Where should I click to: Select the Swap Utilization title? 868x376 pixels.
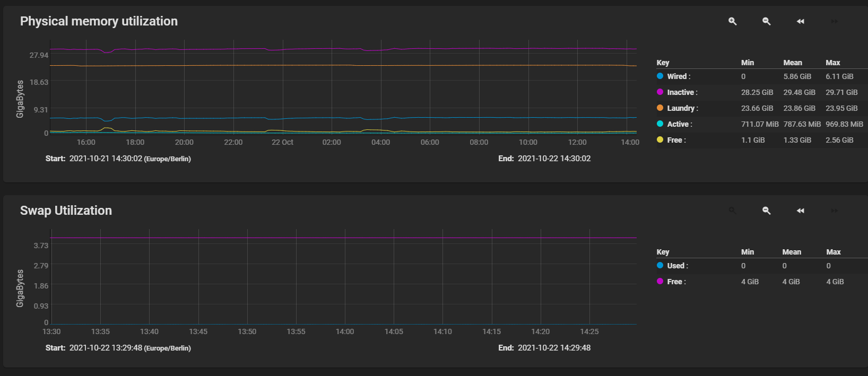(x=66, y=211)
